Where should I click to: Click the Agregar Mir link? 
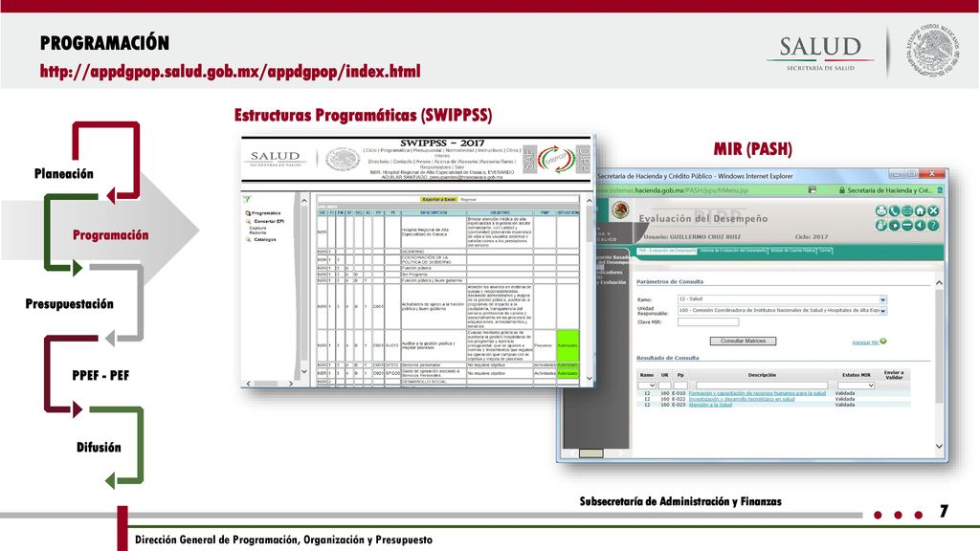pyautogui.click(x=865, y=342)
